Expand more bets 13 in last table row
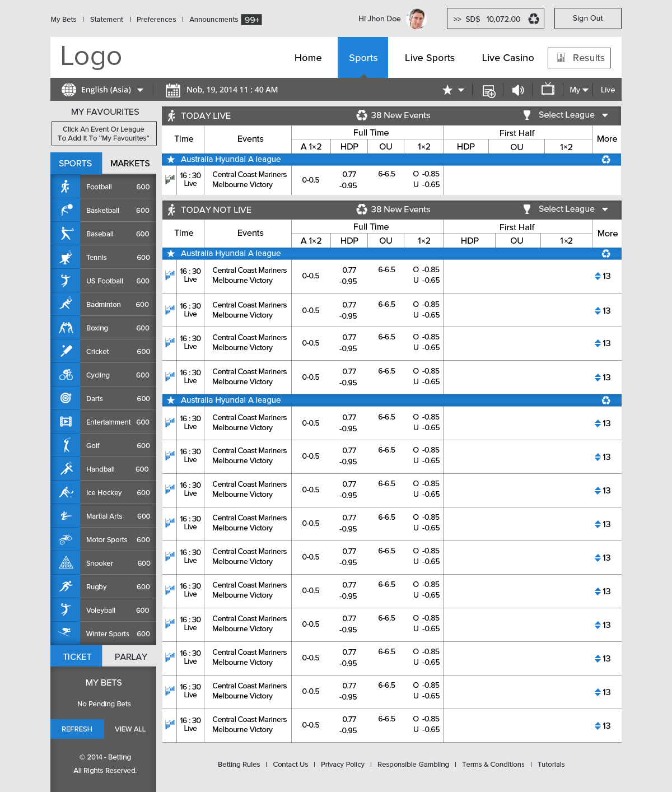The width and height of the screenshot is (672, 792). pyautogui.click(x=603, y=726)
